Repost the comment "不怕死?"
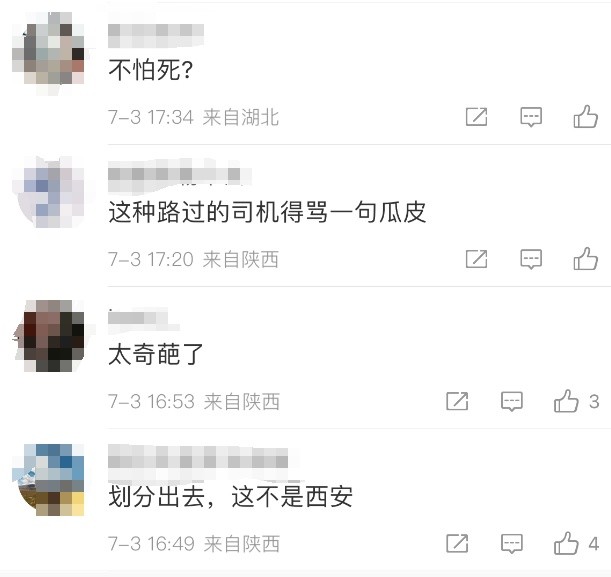This screenshot has width=611, height=577. (x=477, y=116)
